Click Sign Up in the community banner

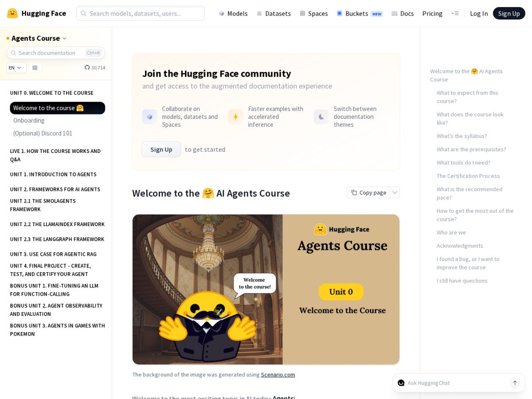161,149
